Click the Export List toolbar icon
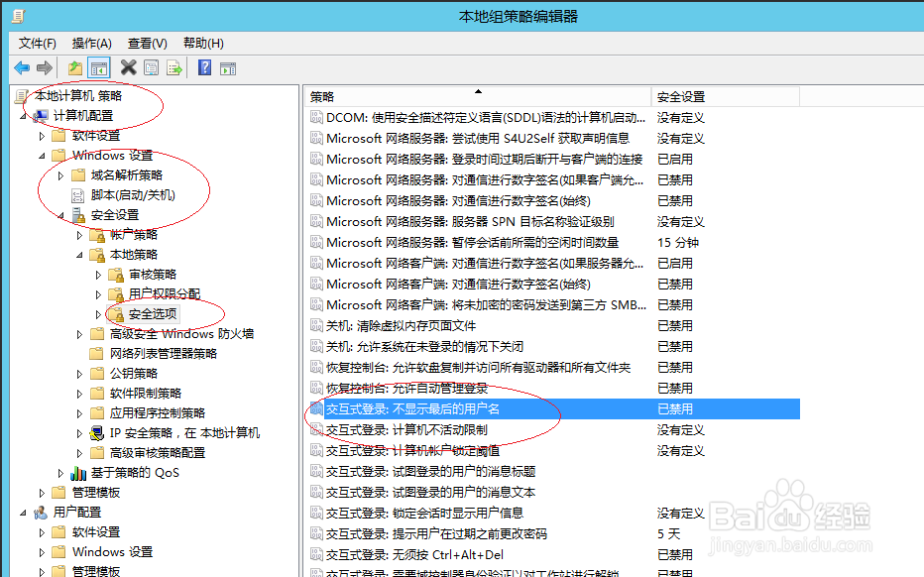This screenshot has height=577, width=924. (x=173, y=67)
